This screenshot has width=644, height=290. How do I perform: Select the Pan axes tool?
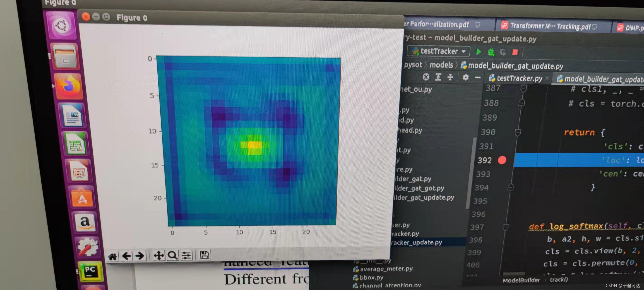click(159, 256)
